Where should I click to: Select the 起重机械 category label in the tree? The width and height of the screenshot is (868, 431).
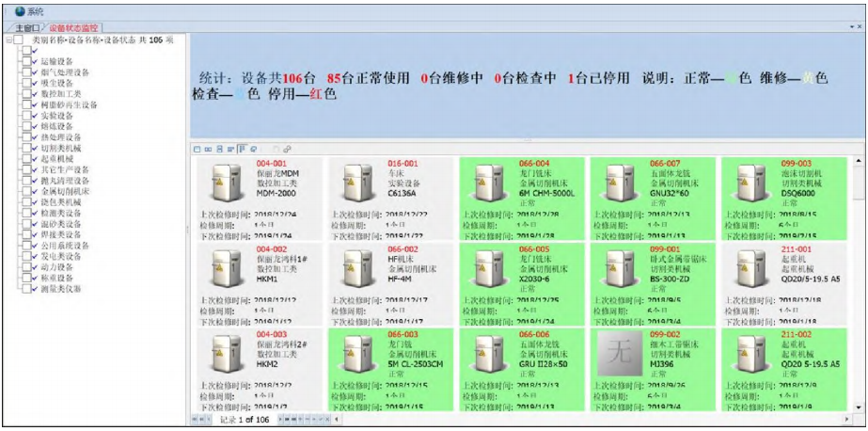click(56, 159)
